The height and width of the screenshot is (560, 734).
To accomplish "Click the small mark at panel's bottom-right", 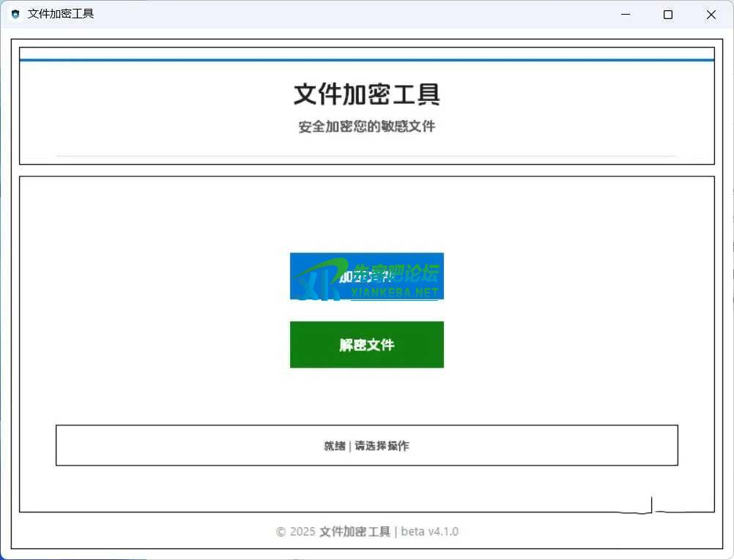I will 651,506.
